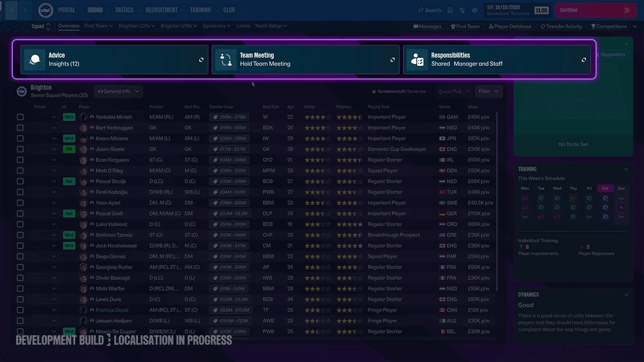The width and height of the screenshot is (644, 362).
Task: Click the bookmark icon next to Search
Action: (450, 10)
